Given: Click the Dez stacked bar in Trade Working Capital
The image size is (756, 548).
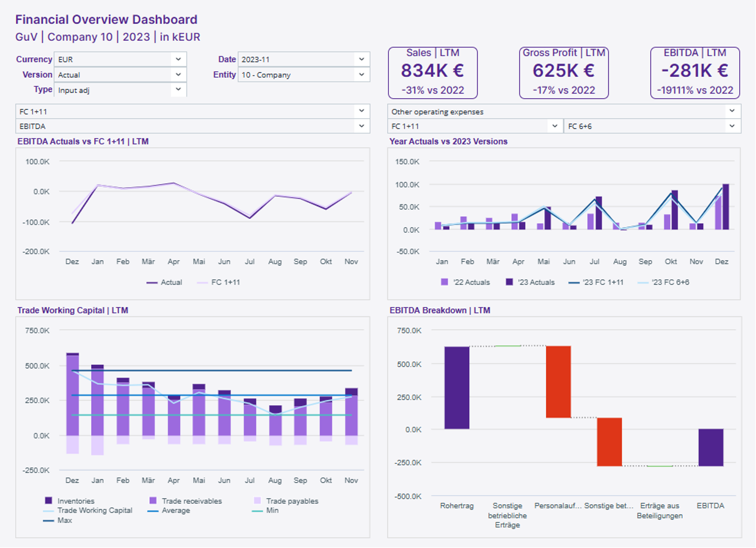Looking at the screenshot, I should pyautogui.click(x=73, y=396).
